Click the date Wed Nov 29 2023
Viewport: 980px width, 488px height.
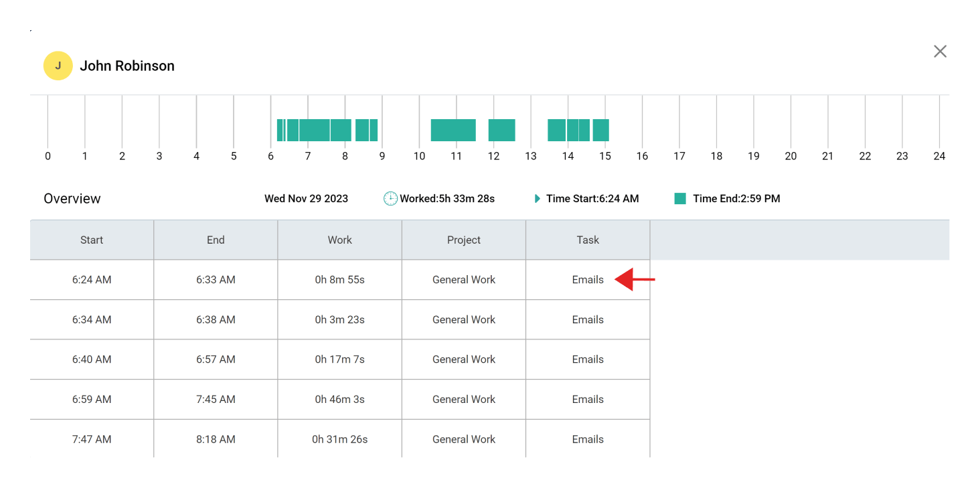[306, 198]
